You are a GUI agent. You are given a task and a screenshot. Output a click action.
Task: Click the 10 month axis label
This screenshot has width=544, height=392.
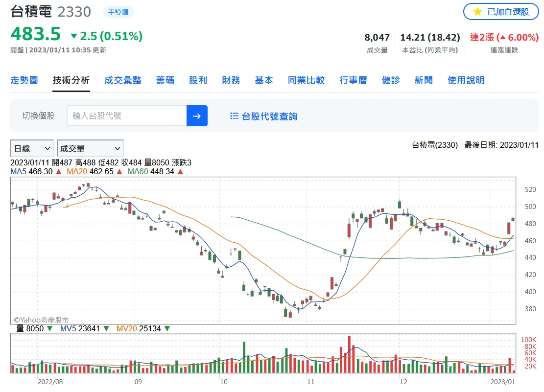[224, 382]
